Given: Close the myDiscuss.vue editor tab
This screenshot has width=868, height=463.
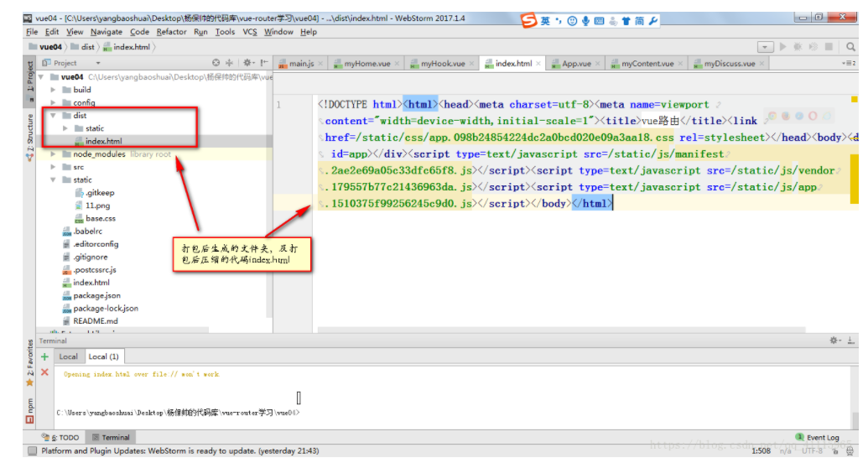Looking at the screenshot, I should point(761,64).
